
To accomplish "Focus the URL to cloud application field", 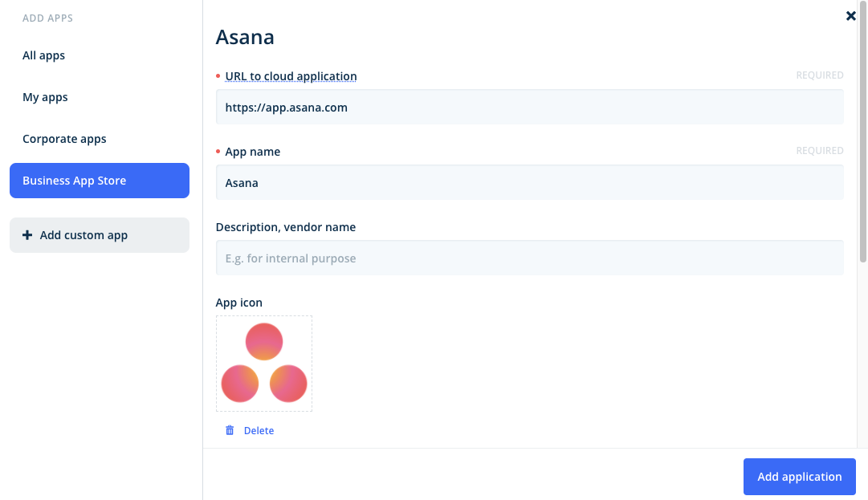I will coord(530,108).
